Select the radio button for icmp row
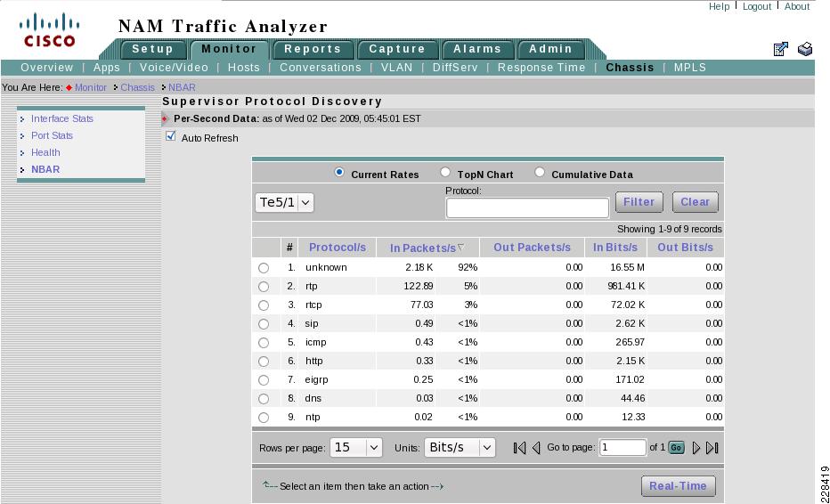830x504 pixels. pyautogui.click(x=263, y=343)
